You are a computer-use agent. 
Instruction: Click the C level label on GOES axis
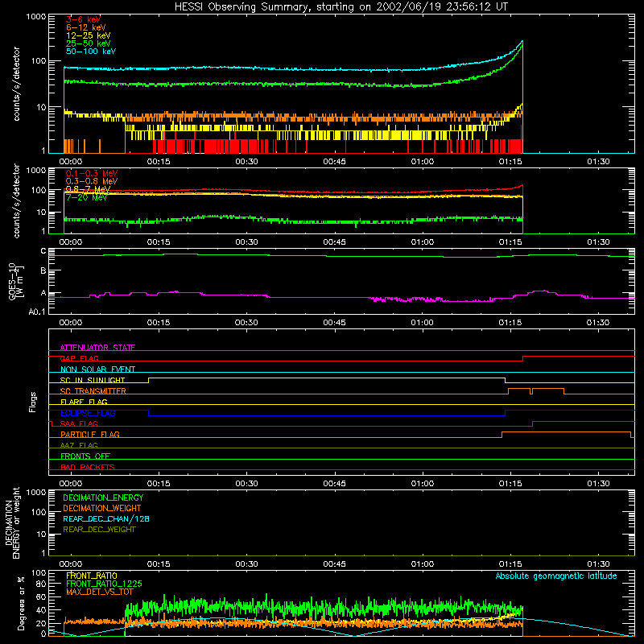click(43, 251)
